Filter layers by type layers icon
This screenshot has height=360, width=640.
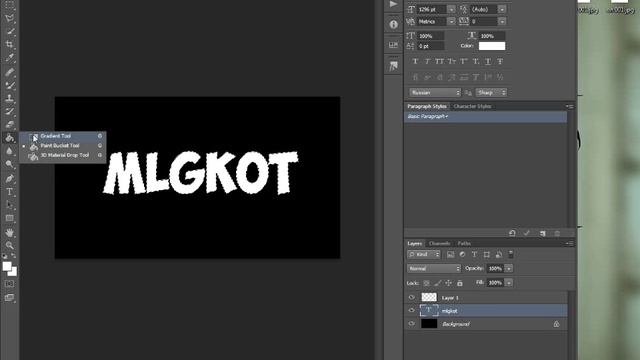point(474,254)
